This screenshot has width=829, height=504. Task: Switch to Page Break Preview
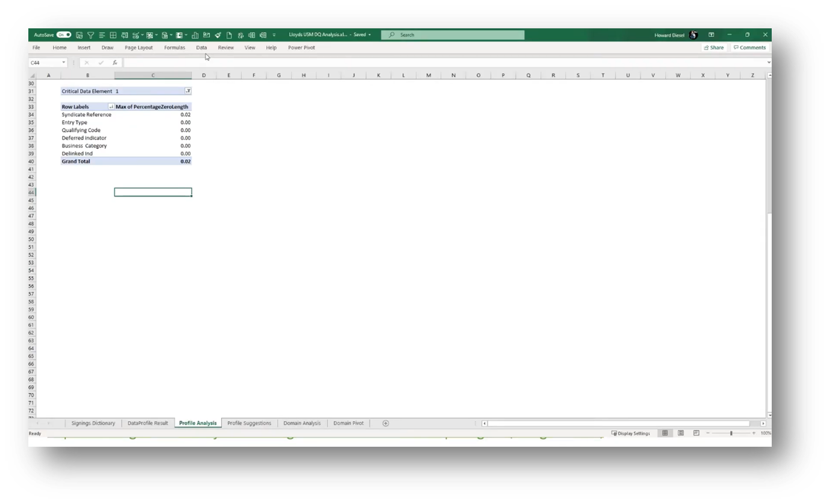tap(696, 433)
